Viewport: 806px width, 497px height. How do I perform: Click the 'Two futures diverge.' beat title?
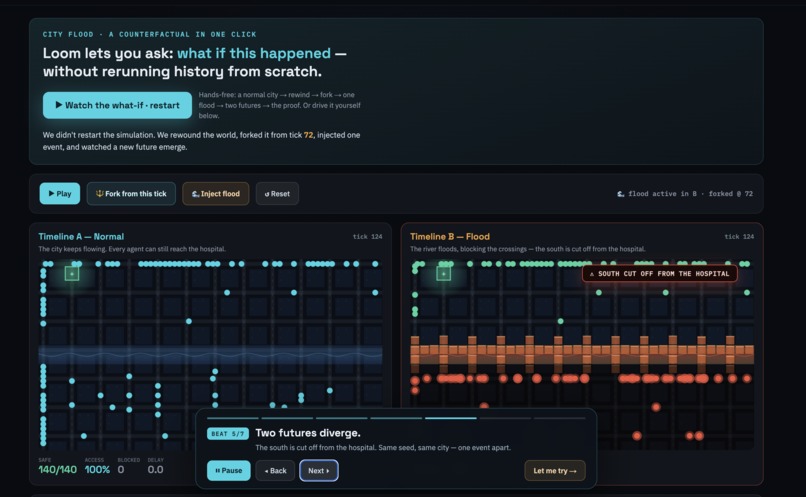point(308,433)
